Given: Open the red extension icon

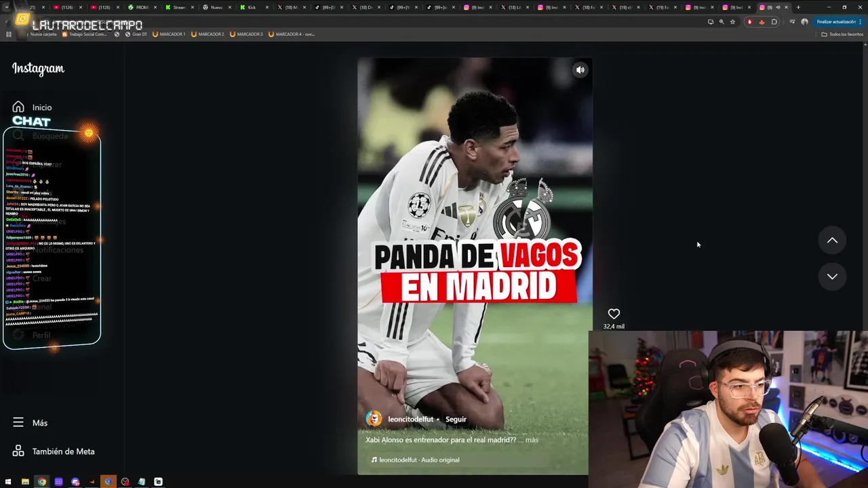Looking at the screenshot, I should (x=749, y=22).
